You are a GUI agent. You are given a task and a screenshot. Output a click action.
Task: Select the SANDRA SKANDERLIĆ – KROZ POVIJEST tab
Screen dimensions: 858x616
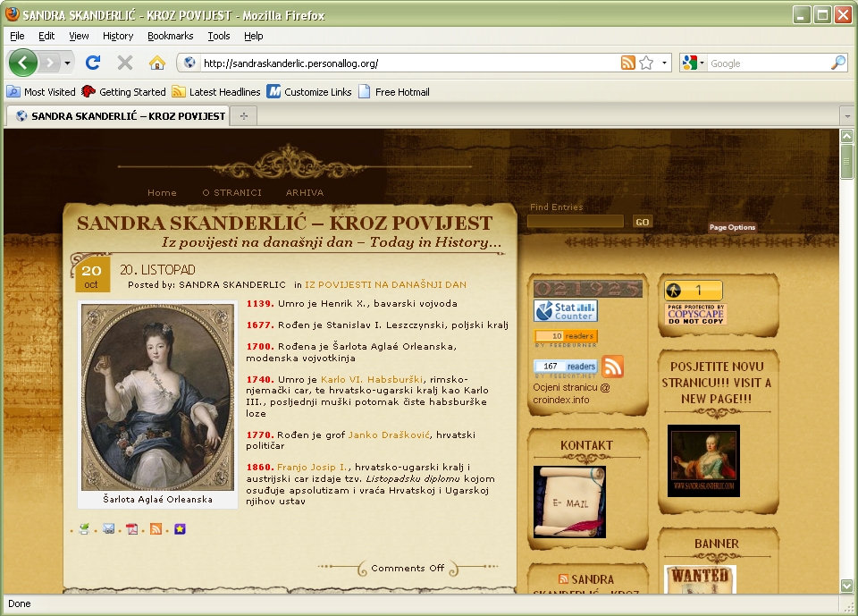click(x=120, y=116)
